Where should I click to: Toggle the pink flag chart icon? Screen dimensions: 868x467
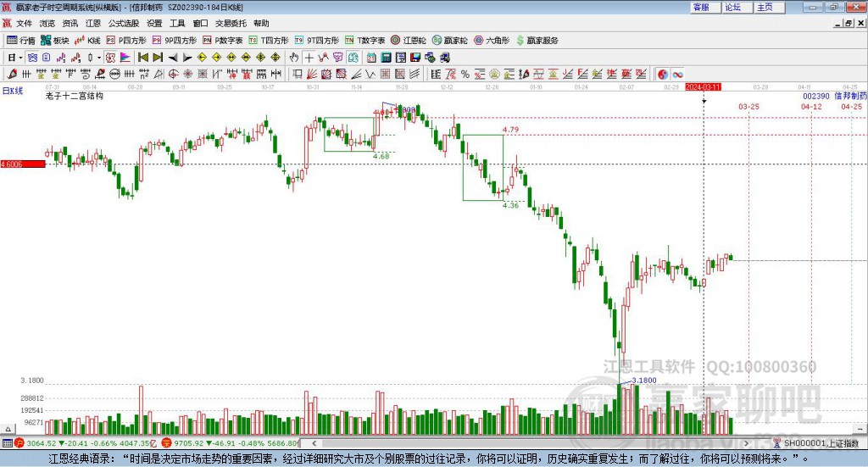125,58
